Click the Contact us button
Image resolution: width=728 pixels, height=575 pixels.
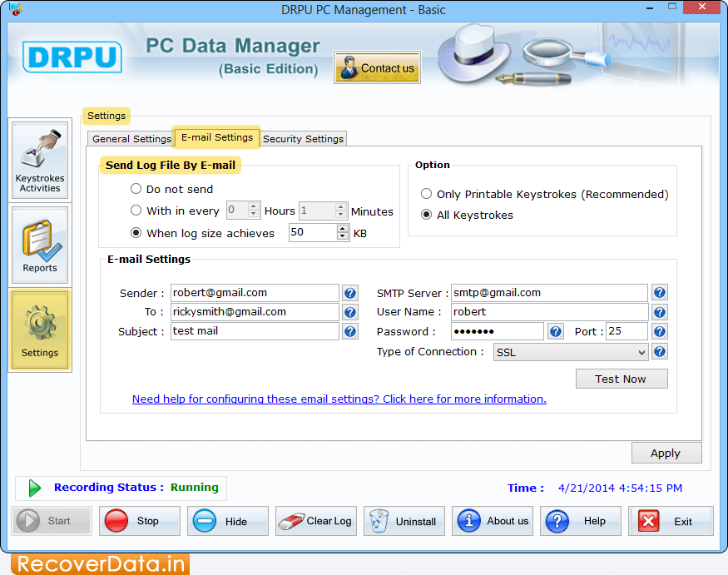click(377, 67)
